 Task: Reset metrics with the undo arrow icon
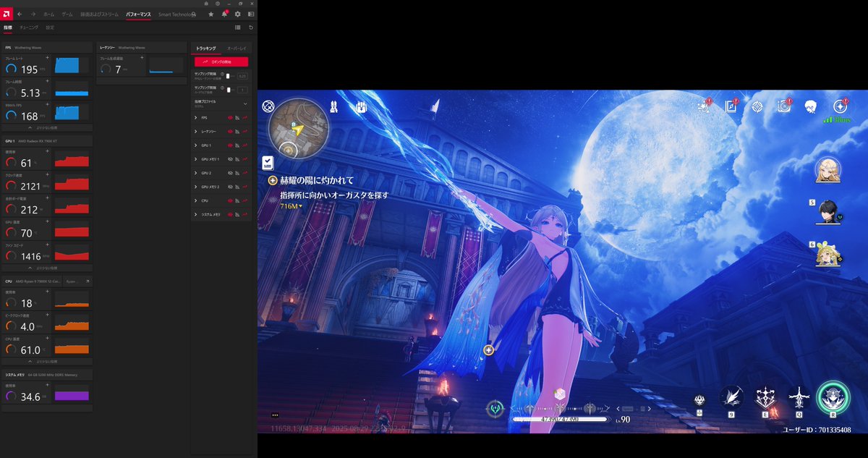[x=251, y=27]
